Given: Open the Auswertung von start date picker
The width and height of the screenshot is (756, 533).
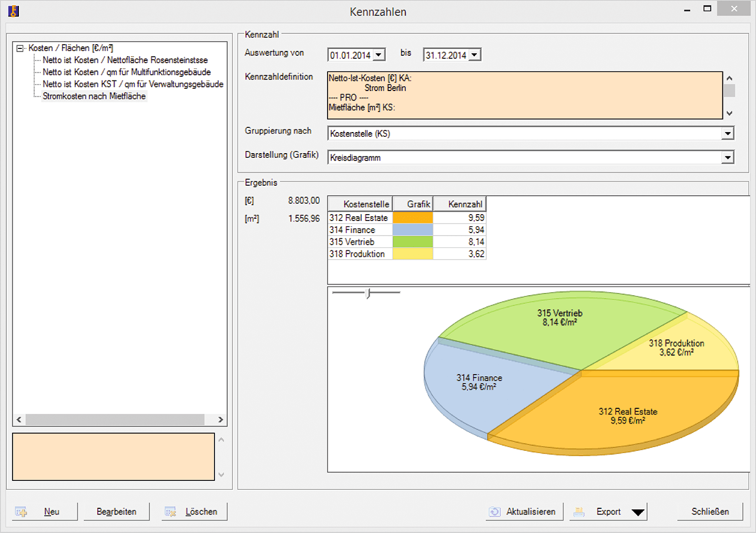Looking at the screenshot, I should click(x=379, y=55).
